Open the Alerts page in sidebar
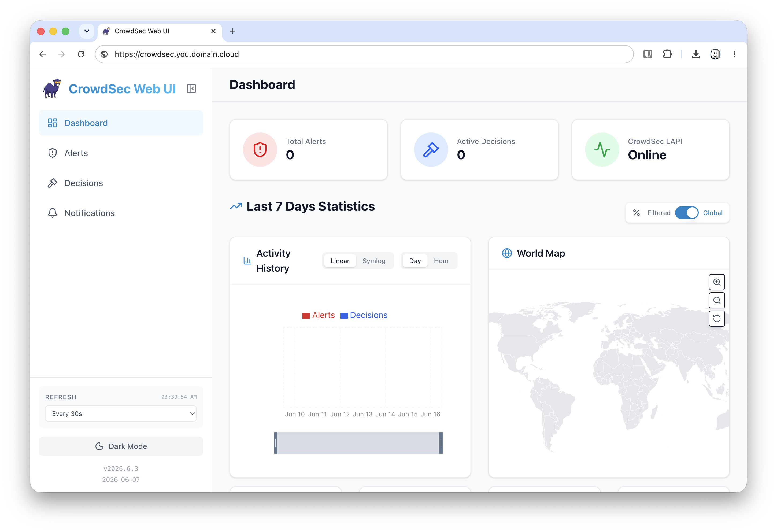This screenshot has width=777, height=532. pyautogui.click(x=121, y=153)
